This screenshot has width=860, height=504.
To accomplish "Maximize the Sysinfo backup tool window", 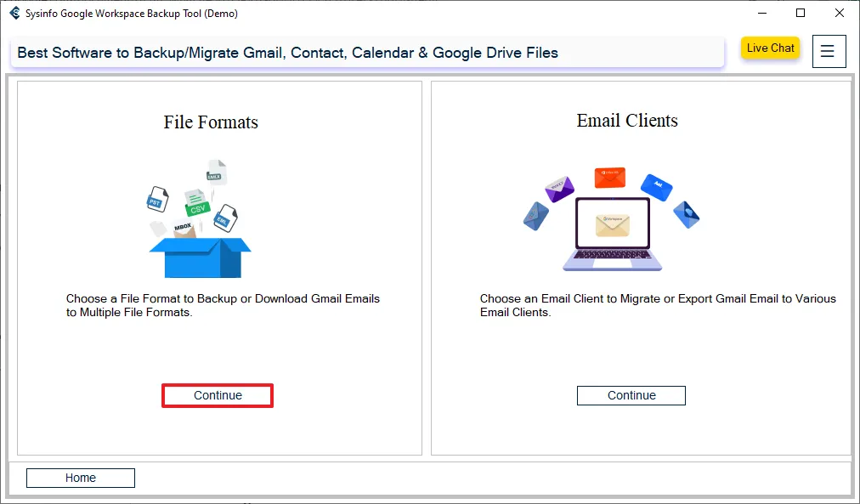I will (801, 13).
